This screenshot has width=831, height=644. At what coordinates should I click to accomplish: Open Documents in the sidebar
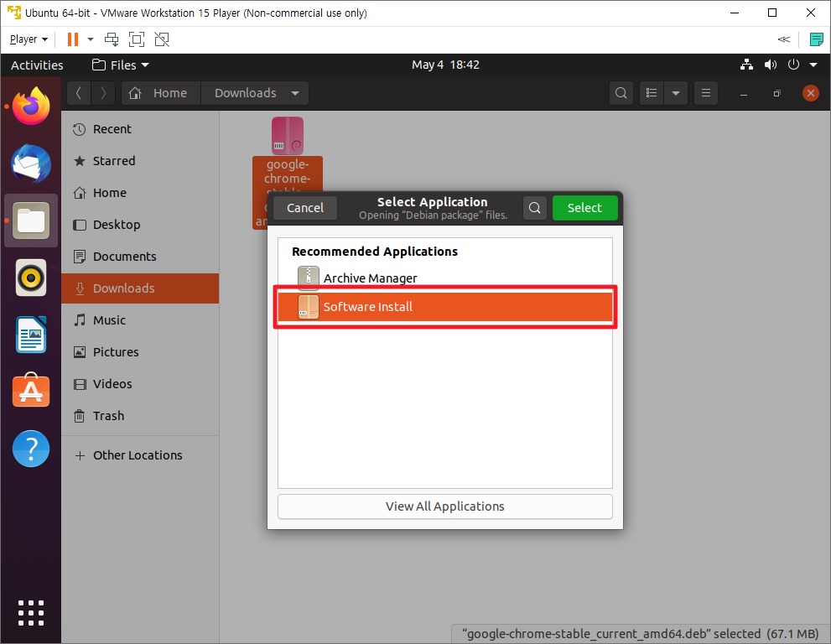coord(140,256)
